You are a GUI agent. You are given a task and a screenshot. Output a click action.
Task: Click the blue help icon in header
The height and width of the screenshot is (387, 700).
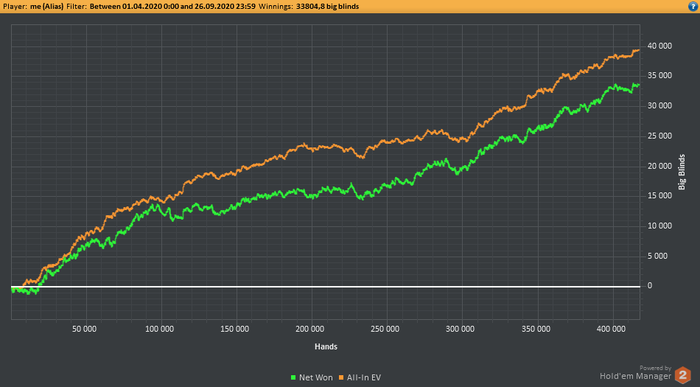(x=693, y=6)
